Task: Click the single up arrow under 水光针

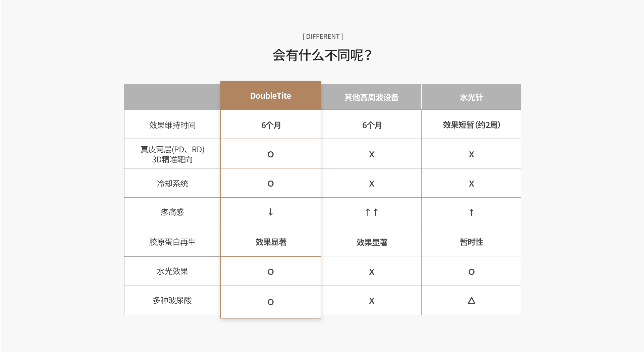Action: [472, 212]
